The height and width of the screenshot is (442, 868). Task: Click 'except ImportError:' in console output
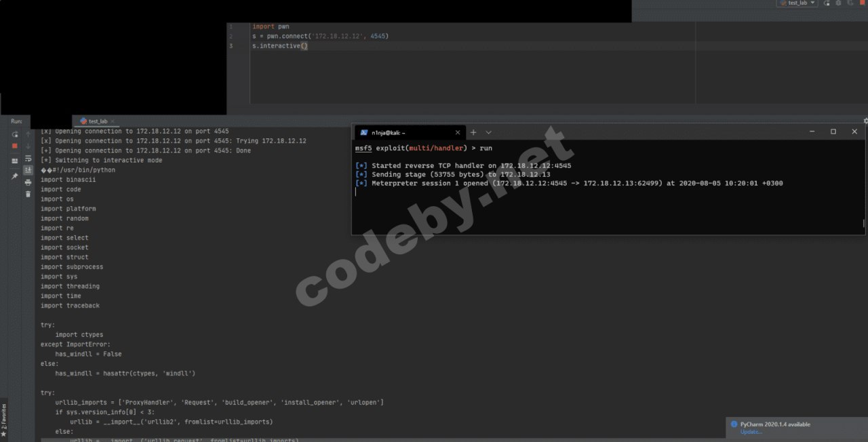coord(75,344)
